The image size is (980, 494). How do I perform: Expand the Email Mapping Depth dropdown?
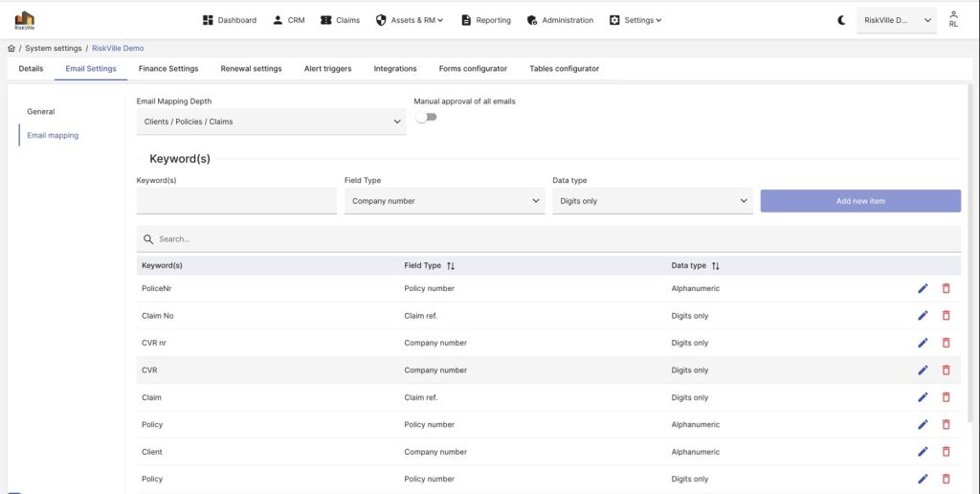point(271,122)
